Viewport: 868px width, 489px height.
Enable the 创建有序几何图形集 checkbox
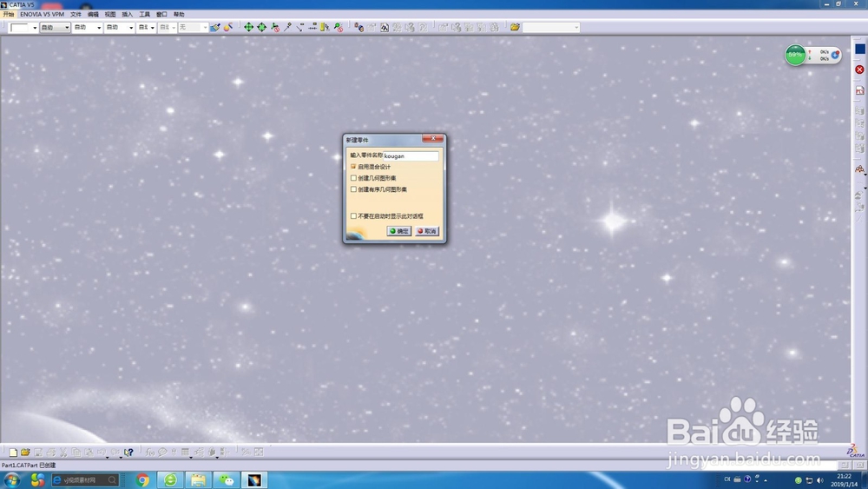pos(353,189)
